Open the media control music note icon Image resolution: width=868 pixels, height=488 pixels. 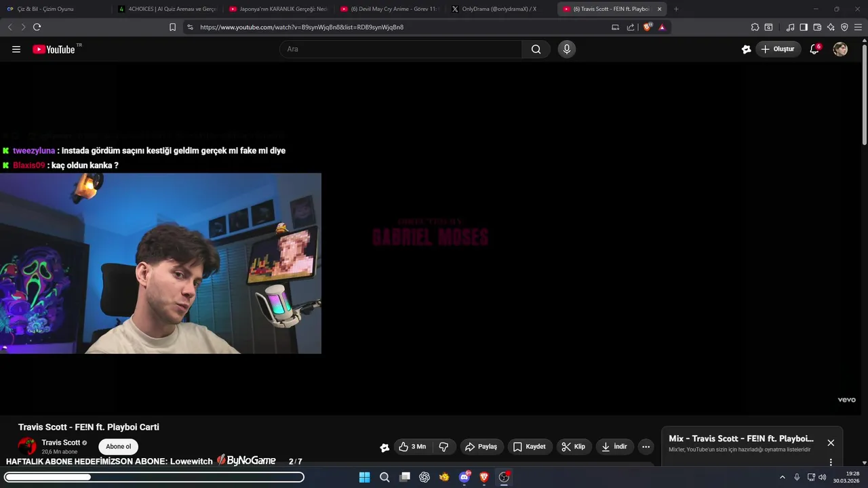coord(790,27)
